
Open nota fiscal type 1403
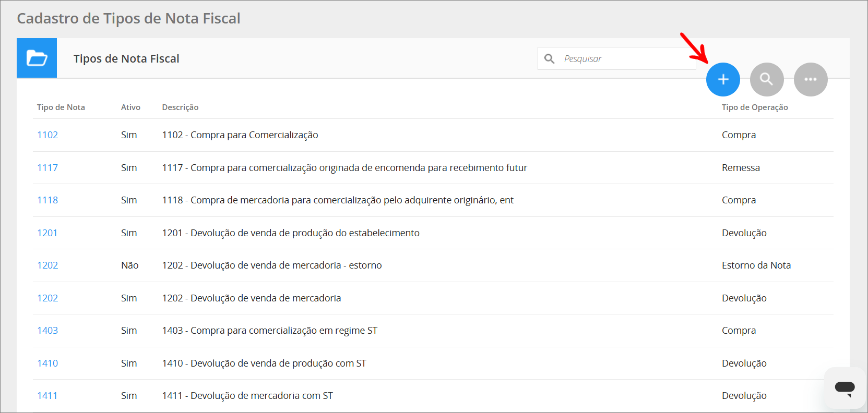pyautogui.click(x=47, y=331)
